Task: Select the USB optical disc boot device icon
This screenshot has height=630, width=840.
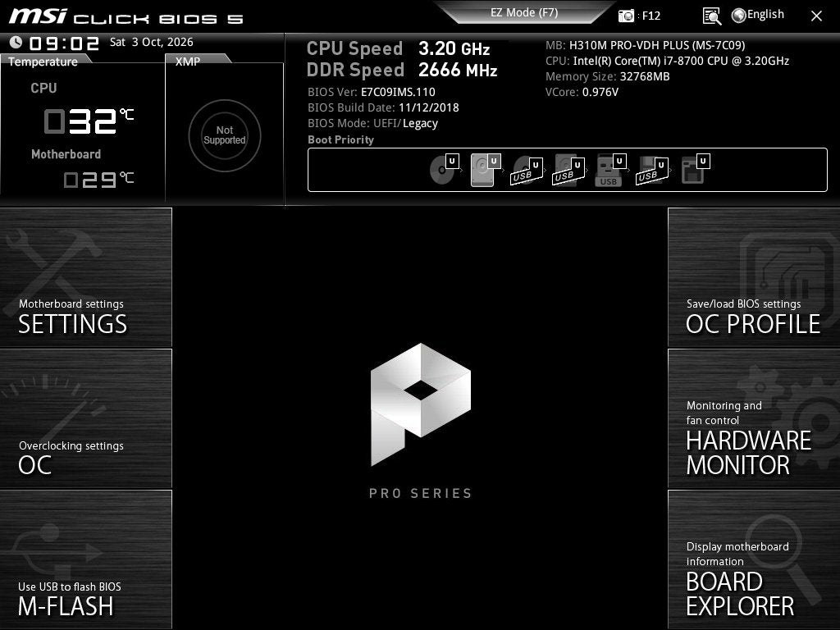Action: [527, 171]
